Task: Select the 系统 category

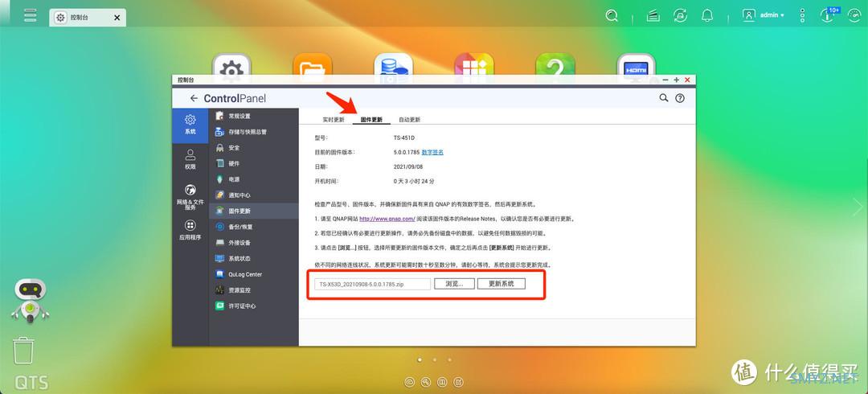Action: pyautogui.click(x=190, y=125)
